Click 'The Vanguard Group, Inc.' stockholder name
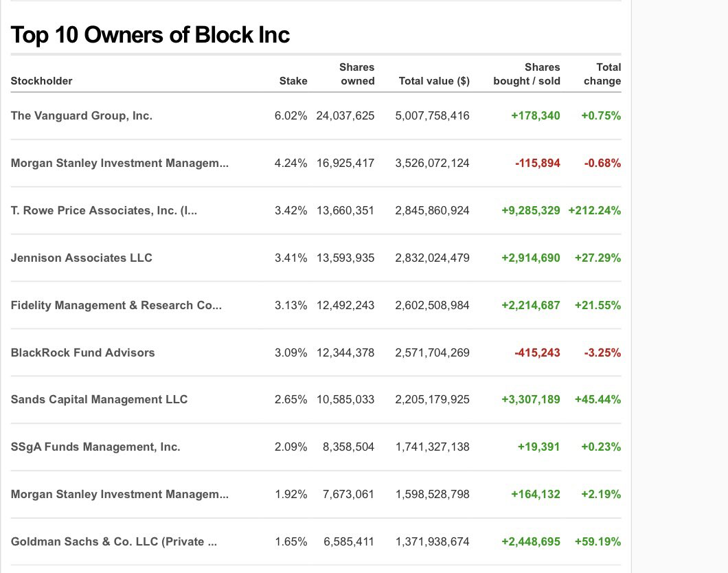This screenshot has width=728, height=573. click(81, 115)
